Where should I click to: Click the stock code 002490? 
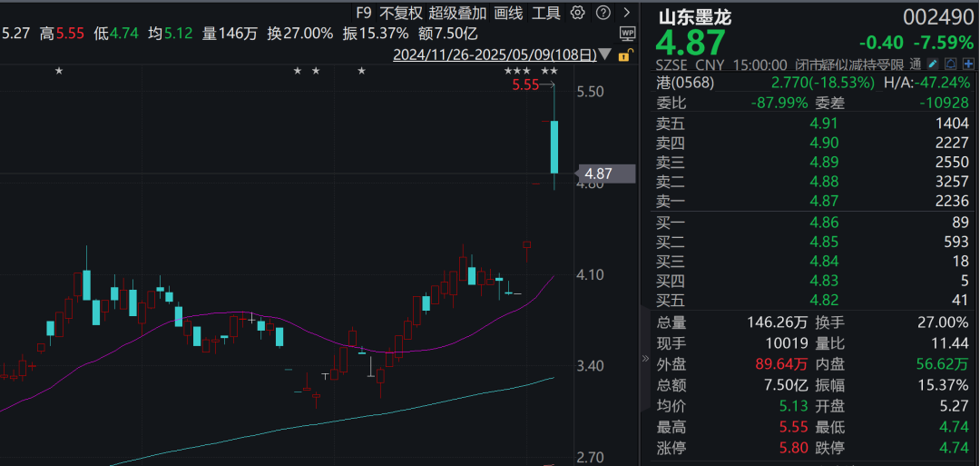[x=939, y=17]
